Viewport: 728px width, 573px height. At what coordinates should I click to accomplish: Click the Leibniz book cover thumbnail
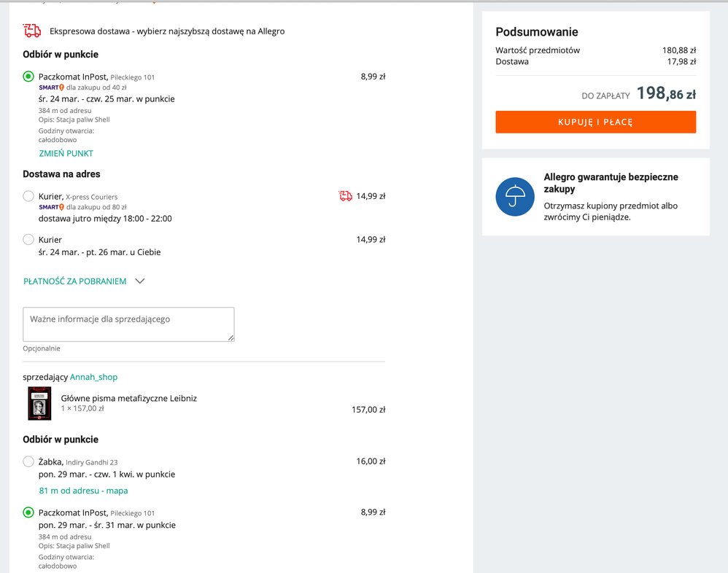point(39,403)
